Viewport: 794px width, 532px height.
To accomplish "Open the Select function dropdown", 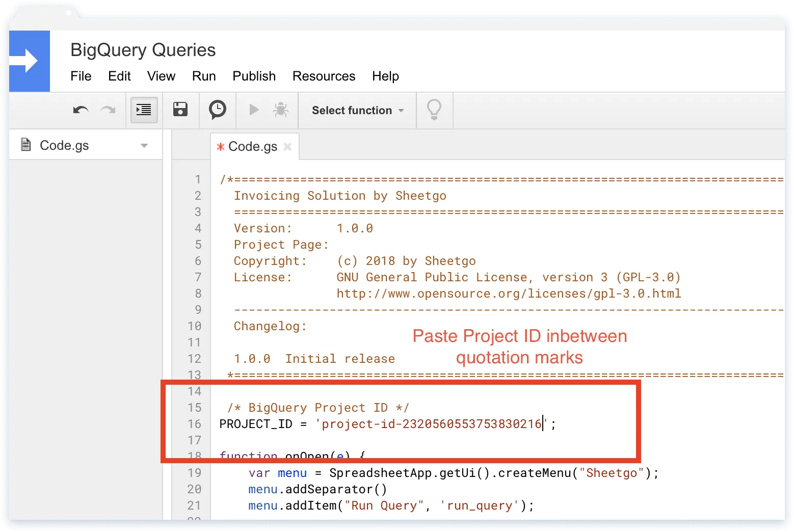I will pyautogui.click(x=356, y=111).
